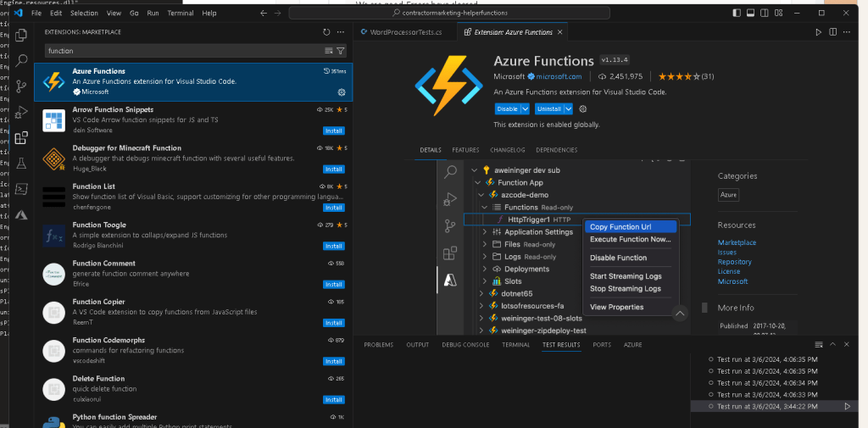Switch to the CHANGELOG tab

508,150
